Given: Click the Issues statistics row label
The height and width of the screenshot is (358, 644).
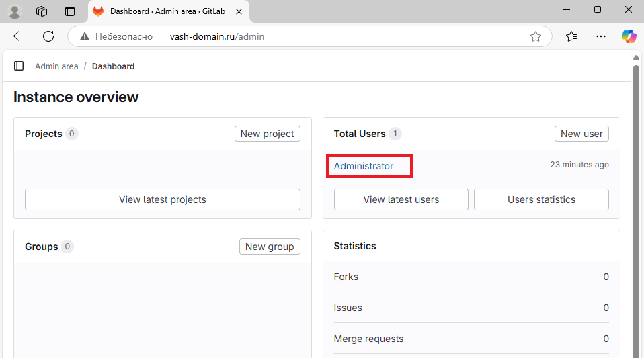Looking at the screenshot, I should coord(348,308).
